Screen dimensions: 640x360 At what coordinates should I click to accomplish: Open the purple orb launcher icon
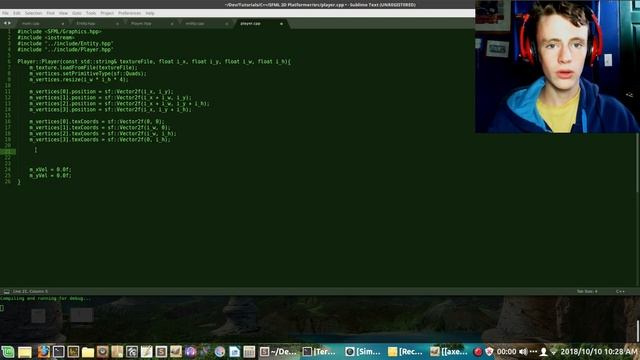point(191,351)
